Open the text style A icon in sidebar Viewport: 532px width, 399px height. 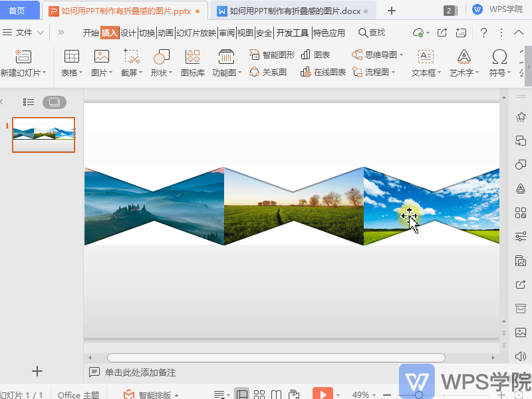click(521, 188)
